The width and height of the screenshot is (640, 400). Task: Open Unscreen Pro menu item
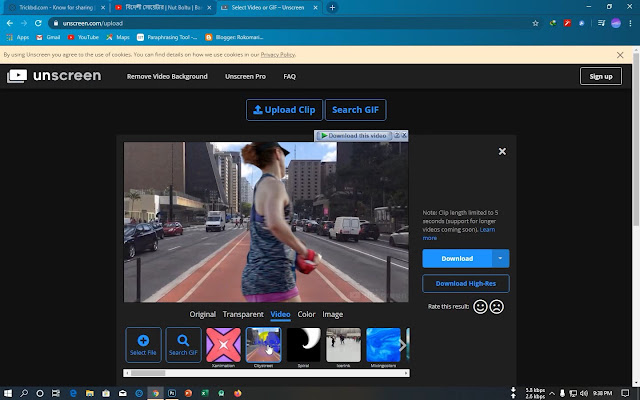245,76
